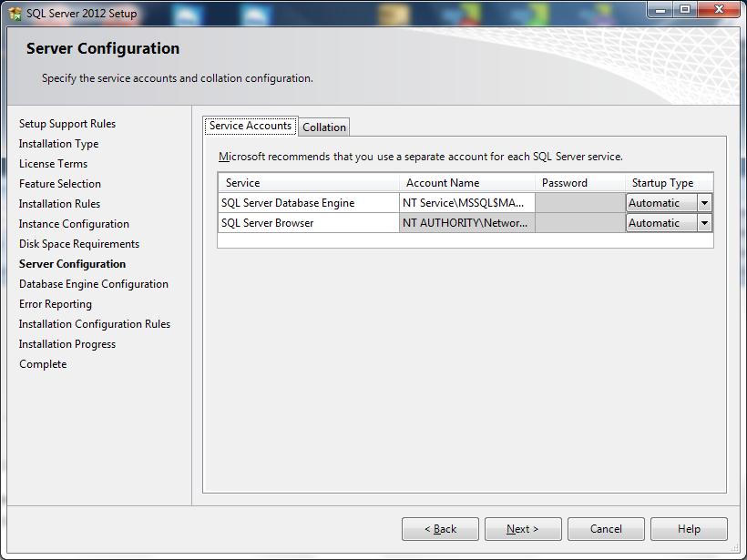Click the Back button

pyautogui.click(x=440, y=529)
